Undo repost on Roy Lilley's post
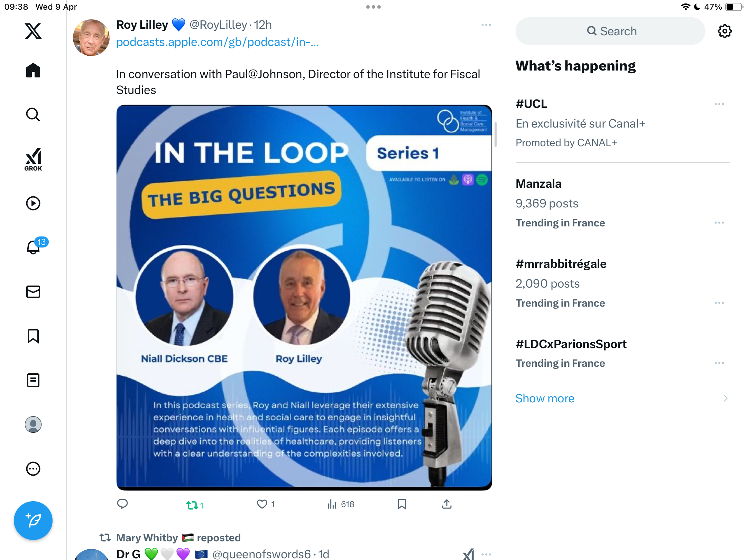The image size is (747, 560). (x=195, y=505)
